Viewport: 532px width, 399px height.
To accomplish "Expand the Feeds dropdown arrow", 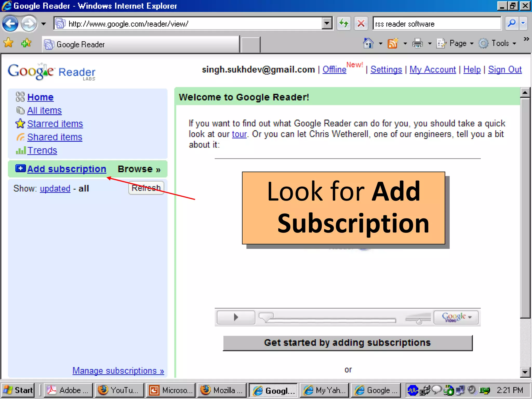I will (x=405, y=43).
